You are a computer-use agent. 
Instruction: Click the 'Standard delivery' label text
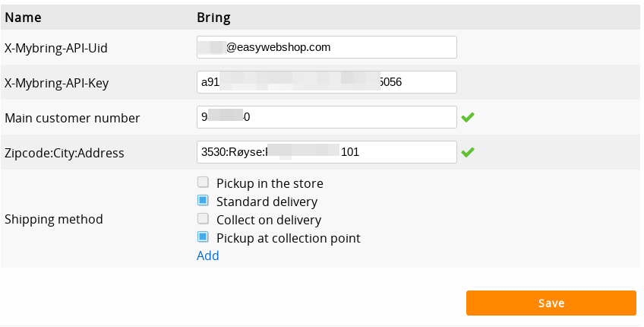267,202
